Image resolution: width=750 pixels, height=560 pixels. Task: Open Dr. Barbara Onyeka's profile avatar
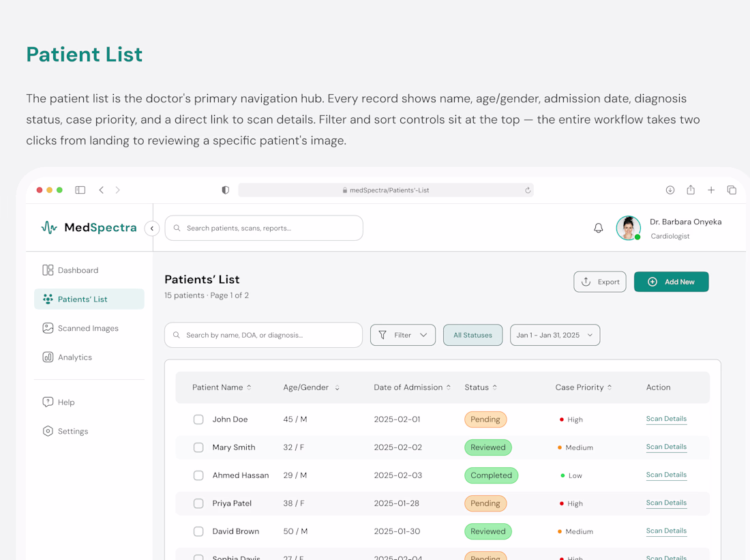tap(628, 228)
